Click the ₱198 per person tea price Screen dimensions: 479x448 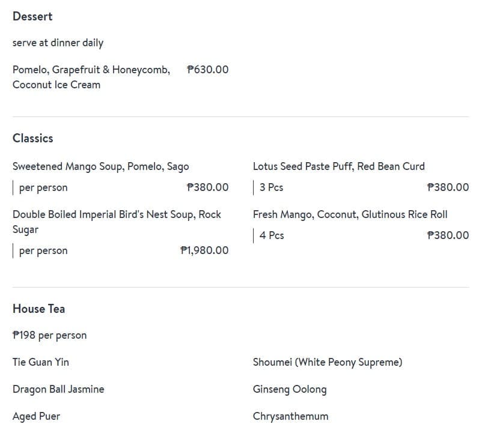tap(49, 335)
